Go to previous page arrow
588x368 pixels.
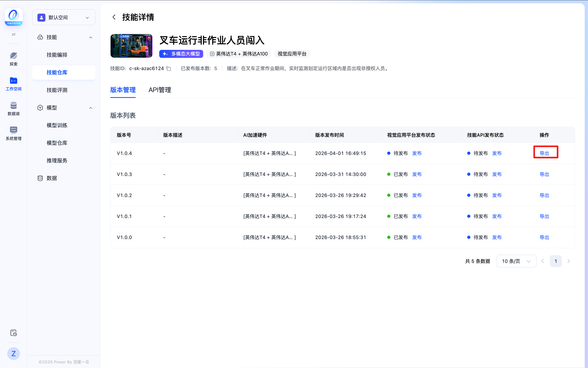pos(543,261)
